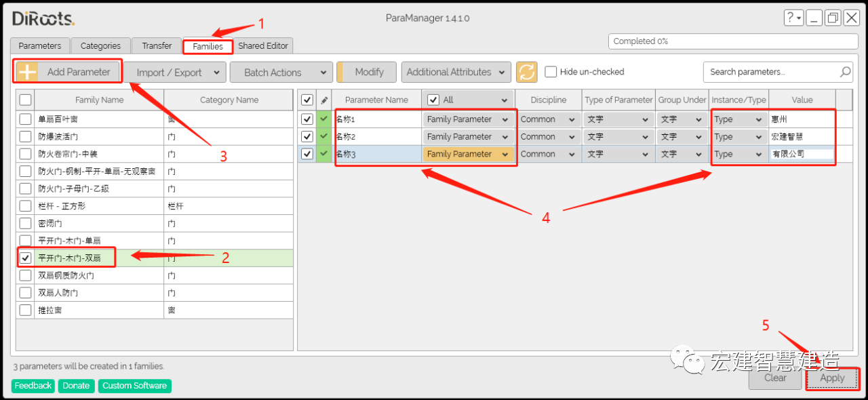Click the pencil edit icon in parameter header

324,100
